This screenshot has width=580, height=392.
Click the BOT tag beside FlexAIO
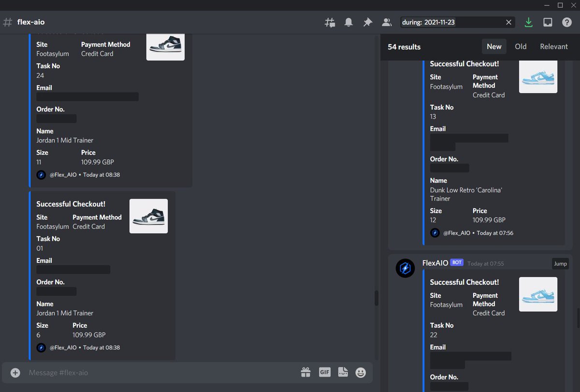tap(457, 262)
